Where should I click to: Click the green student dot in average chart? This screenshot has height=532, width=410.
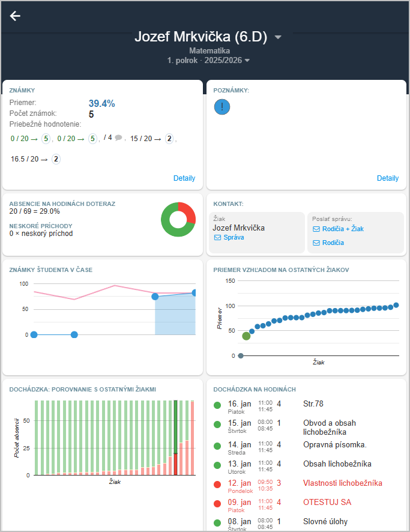pyautogui.click(x=246, y=336)
